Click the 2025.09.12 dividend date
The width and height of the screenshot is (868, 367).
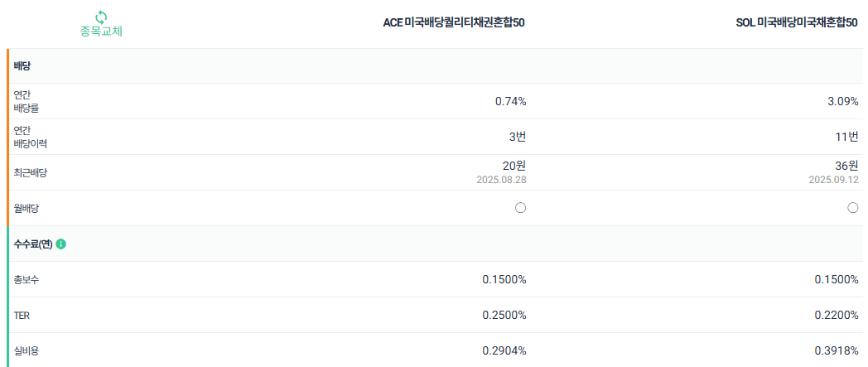833,180
